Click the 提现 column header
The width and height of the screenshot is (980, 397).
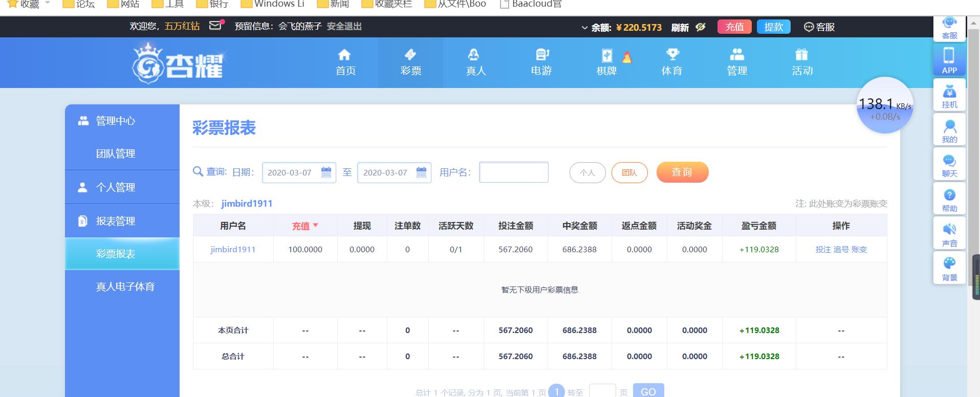[362, 226]
